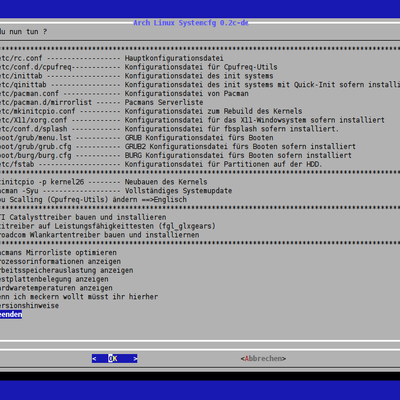Click the OK button
400x400 pixels.
pyautogui.click(x=115, y=359)
